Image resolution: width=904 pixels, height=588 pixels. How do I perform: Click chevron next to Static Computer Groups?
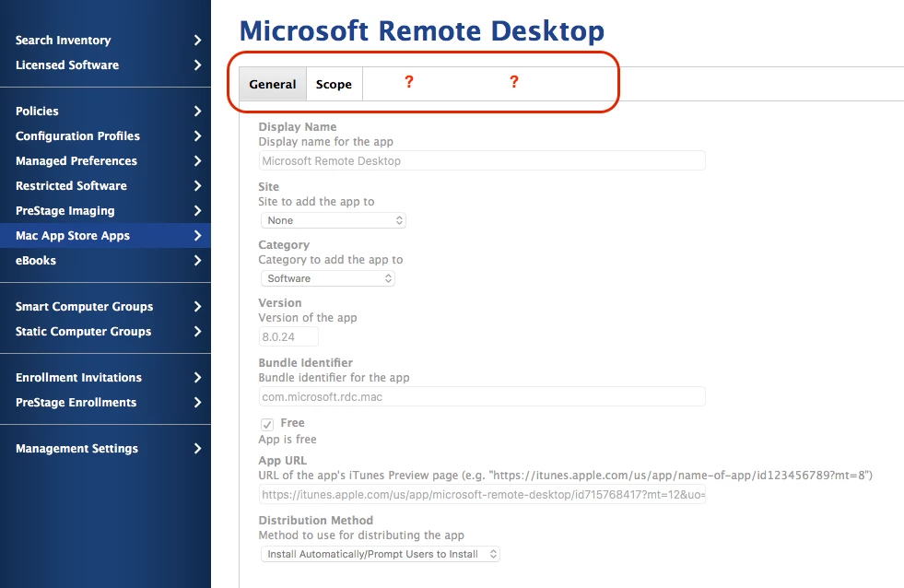198,332
